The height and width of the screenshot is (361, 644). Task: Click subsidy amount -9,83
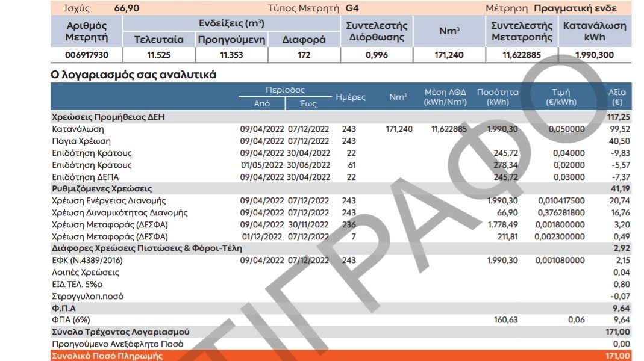620,153
